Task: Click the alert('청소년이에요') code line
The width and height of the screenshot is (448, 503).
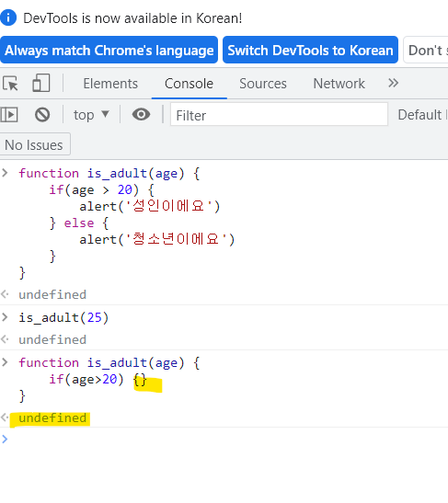Action: 157,239
